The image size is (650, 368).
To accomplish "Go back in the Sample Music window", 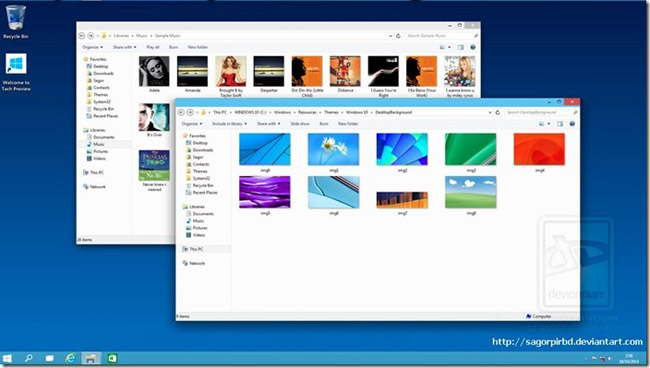I will pos(82,36).
